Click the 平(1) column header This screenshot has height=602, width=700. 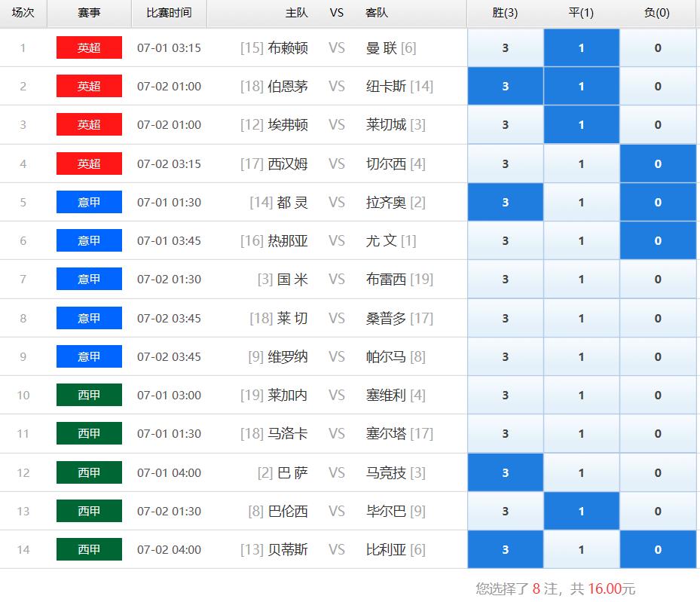581,13
